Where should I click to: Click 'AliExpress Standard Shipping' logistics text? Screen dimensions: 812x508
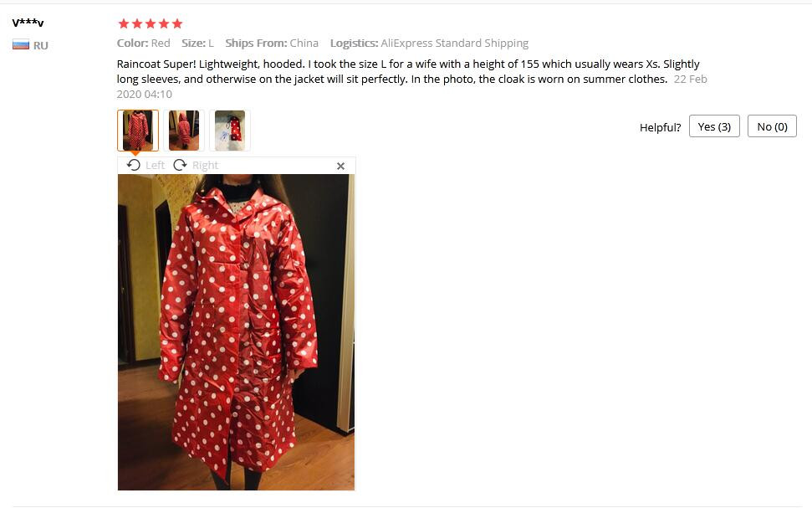455,43
